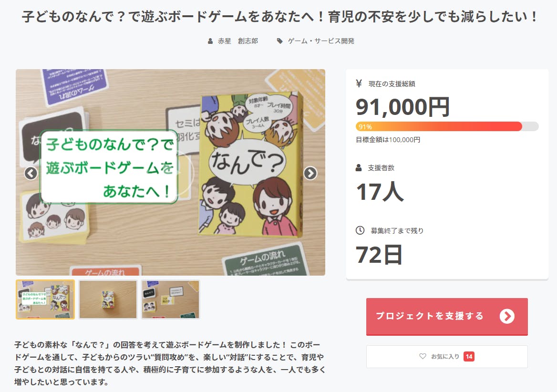Click the お気に入り favorite button
The image size is (557, 392).
(x=447, y=357)
